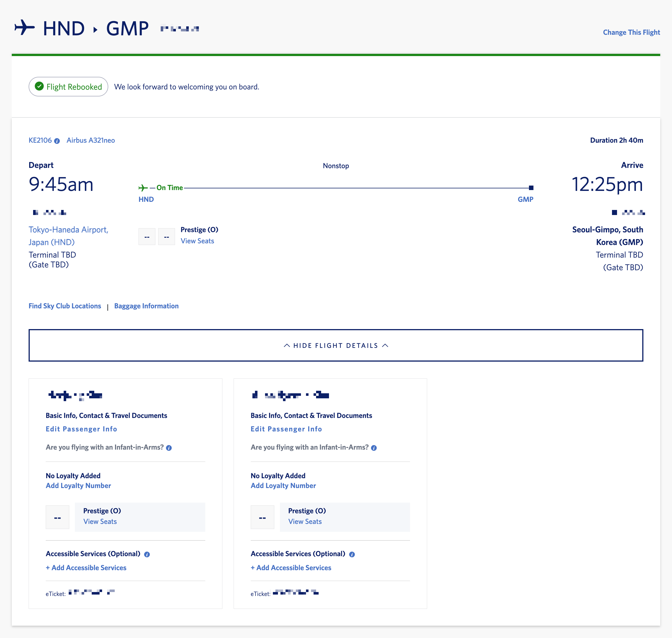Click the airplane icon beside HND header
The image size is (672, 638).
[24, 27]
